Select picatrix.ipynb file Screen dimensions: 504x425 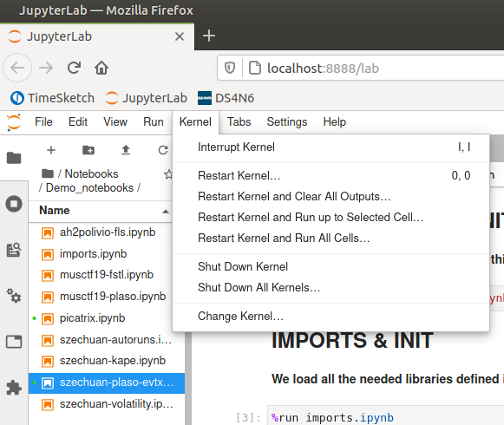(x=108, y=318)
